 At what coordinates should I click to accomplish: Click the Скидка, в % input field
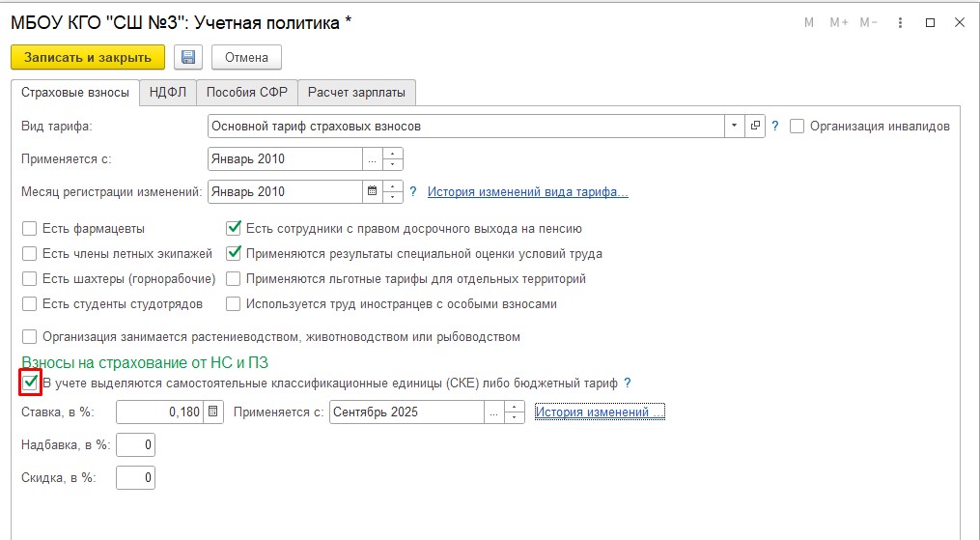click(x=135, y=477)
